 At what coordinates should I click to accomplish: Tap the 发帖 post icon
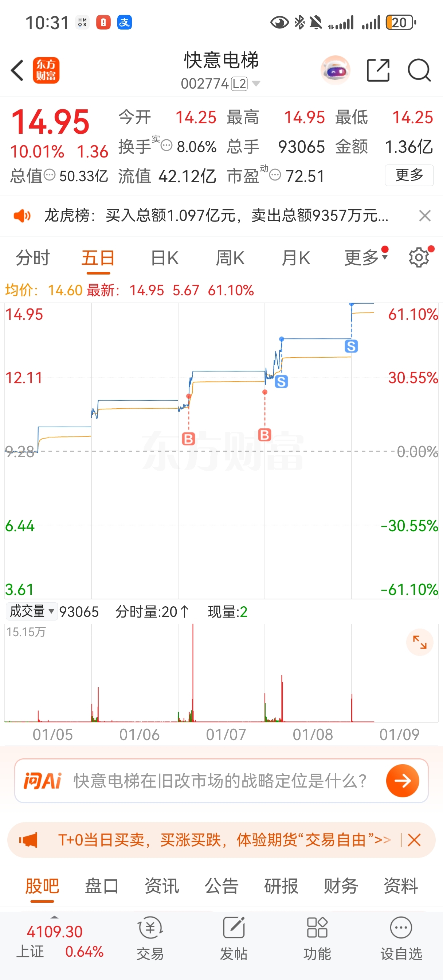click(x=234, y=938)
